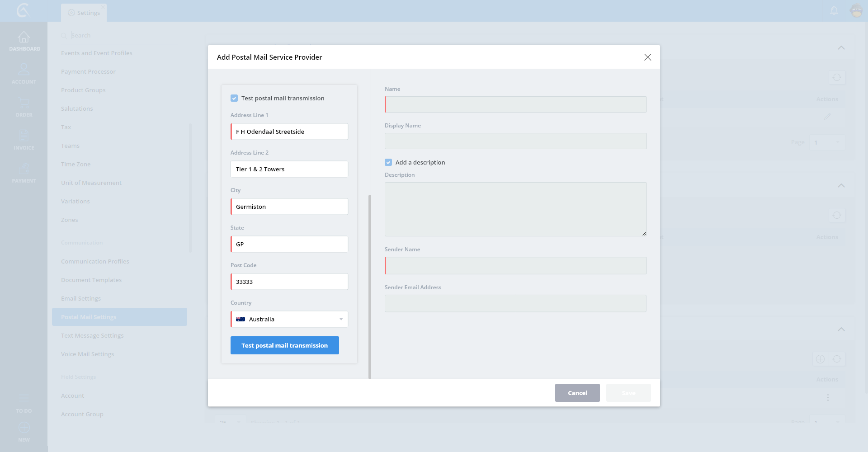Select the Settings tab
This screenshot has height=452, width=868.
[84, 13]
